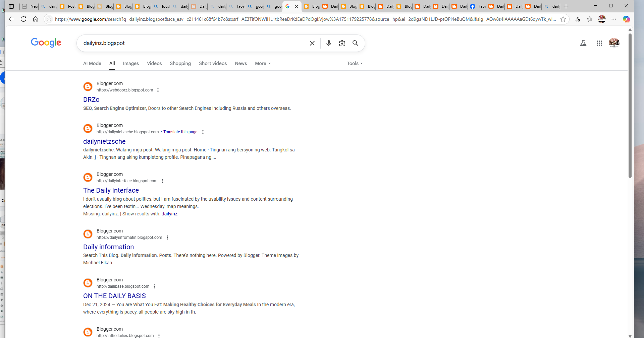Open more options for dailyinfromatin result
This screenshot has width=644, height=338.
[x=167, y=238]
